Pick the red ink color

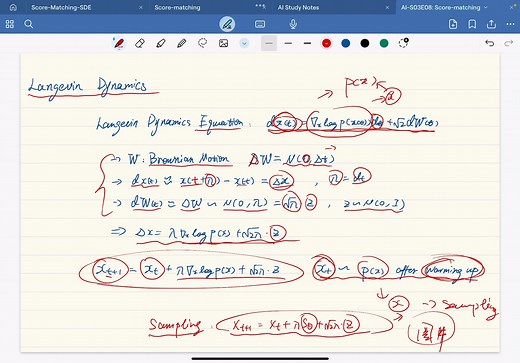pyautogui.click(x=326, y=43)
